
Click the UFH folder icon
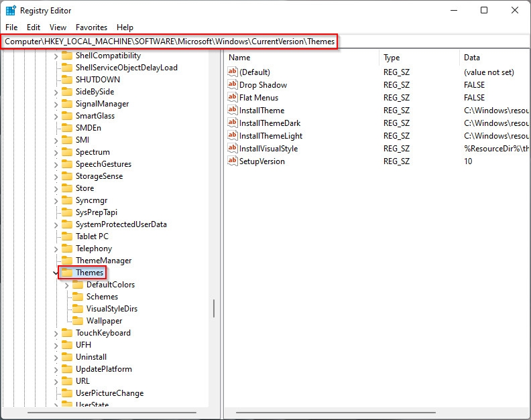pos(67,345)
